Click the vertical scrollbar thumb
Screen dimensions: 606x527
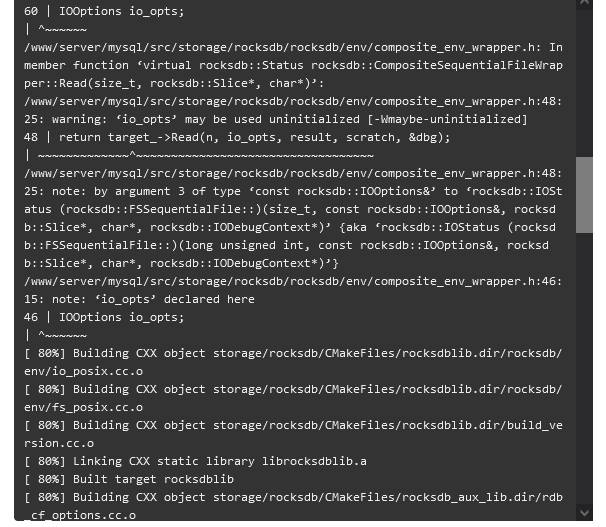pyautogui.click(x=584, y=195)
